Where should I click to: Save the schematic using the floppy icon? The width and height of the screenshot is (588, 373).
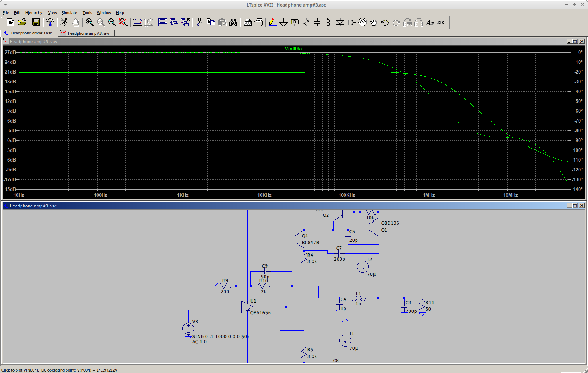36,22
